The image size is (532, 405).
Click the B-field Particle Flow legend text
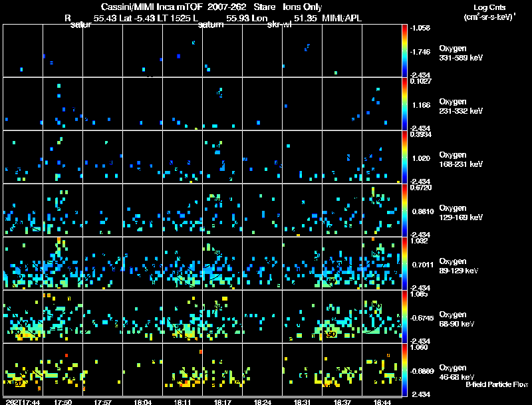tap(497, 384)
